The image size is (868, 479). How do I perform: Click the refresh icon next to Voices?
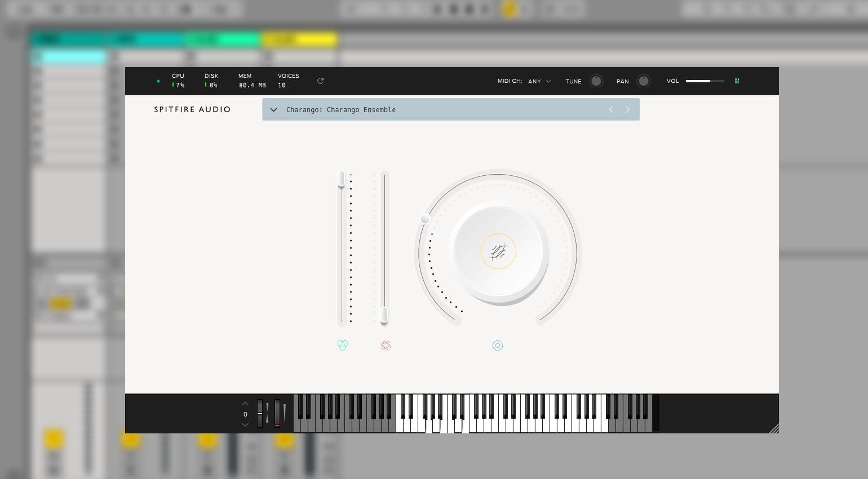pos(320,81)
